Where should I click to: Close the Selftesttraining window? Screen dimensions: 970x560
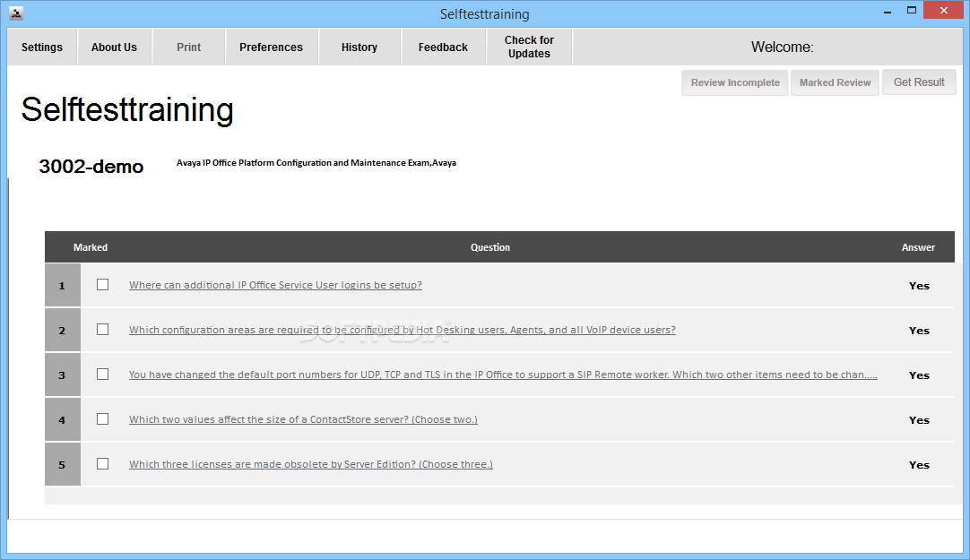(x=943, y=11)
